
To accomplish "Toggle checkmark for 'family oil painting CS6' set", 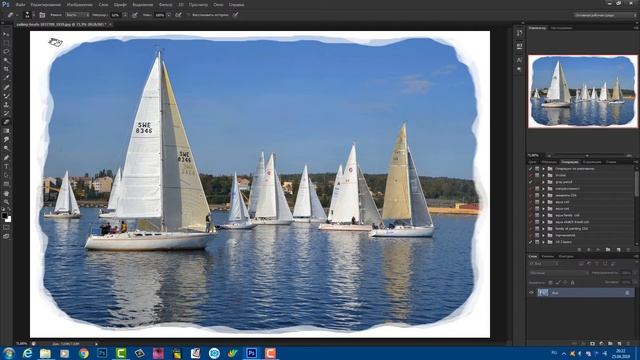I will pos(531,229).
